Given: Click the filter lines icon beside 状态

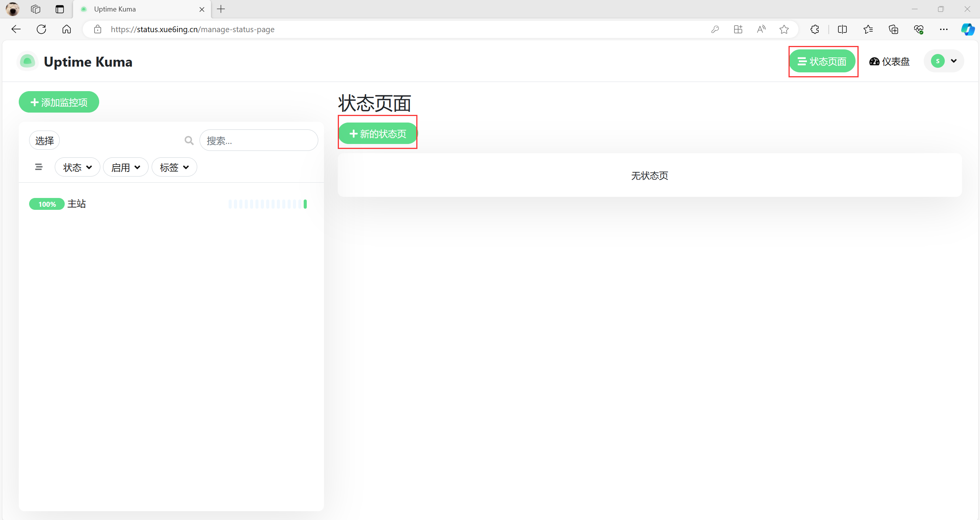Looking at the screenshot, I should 39,167.
